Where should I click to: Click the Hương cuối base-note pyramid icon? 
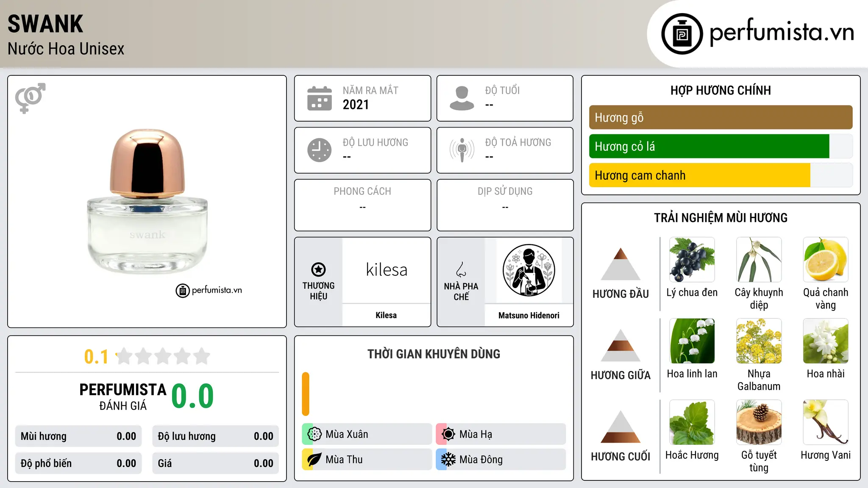coord(620,427)
